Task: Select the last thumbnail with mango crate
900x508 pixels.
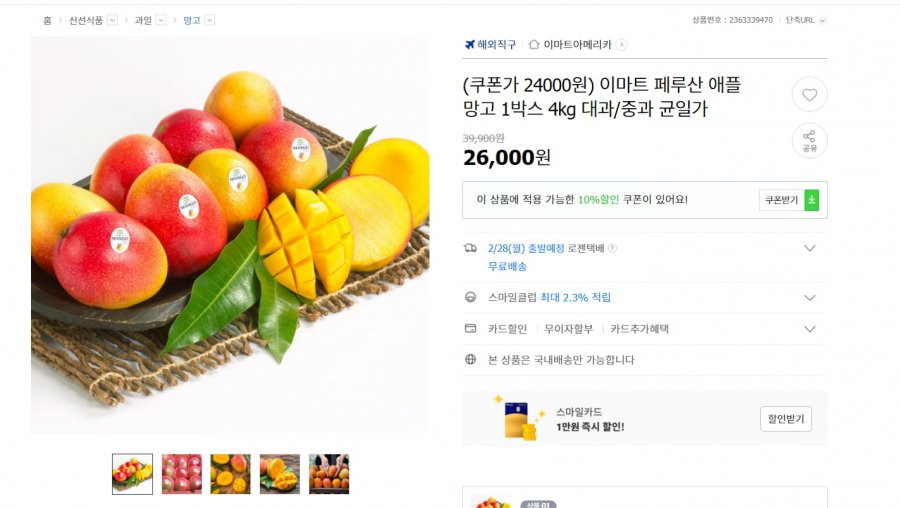Action: (329, 474)
